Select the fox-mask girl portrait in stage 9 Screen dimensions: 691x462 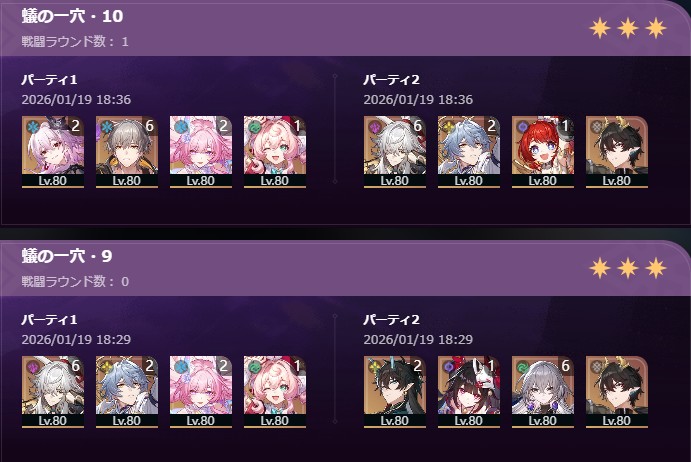469,391
